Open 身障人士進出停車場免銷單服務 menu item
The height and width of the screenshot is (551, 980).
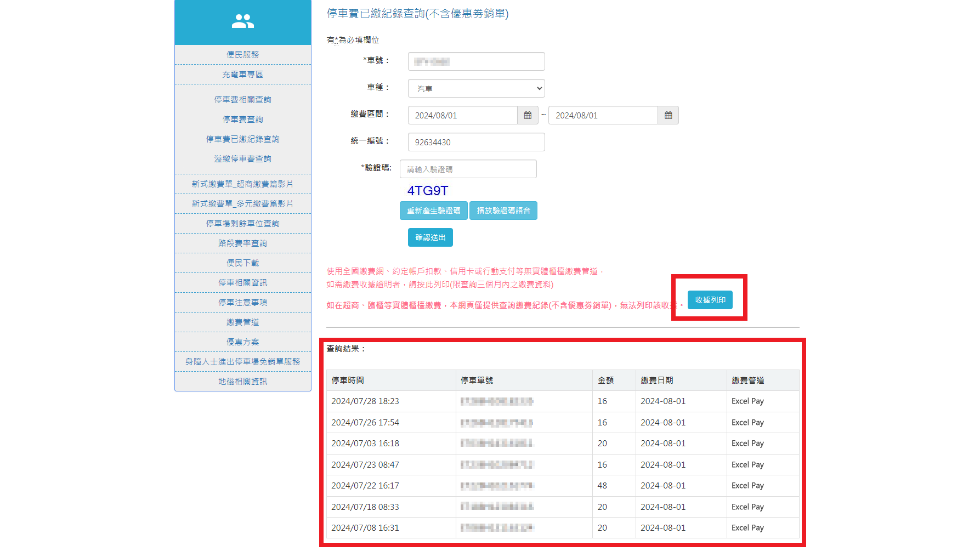242,361
